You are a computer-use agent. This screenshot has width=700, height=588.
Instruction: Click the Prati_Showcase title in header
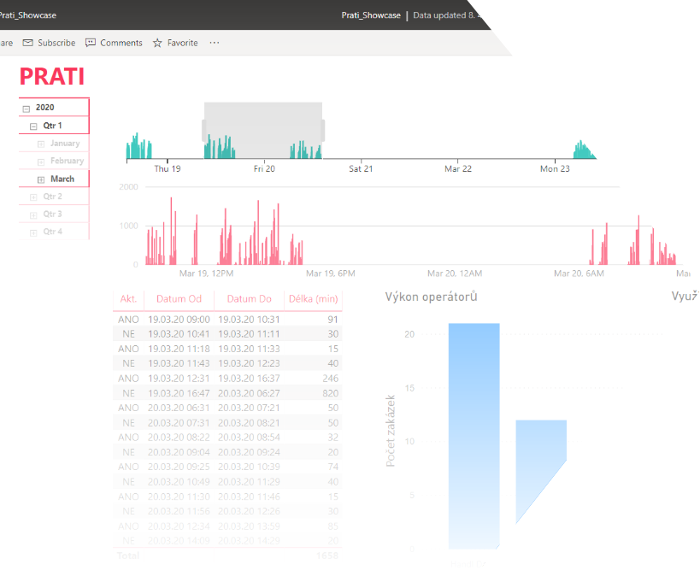371,15
